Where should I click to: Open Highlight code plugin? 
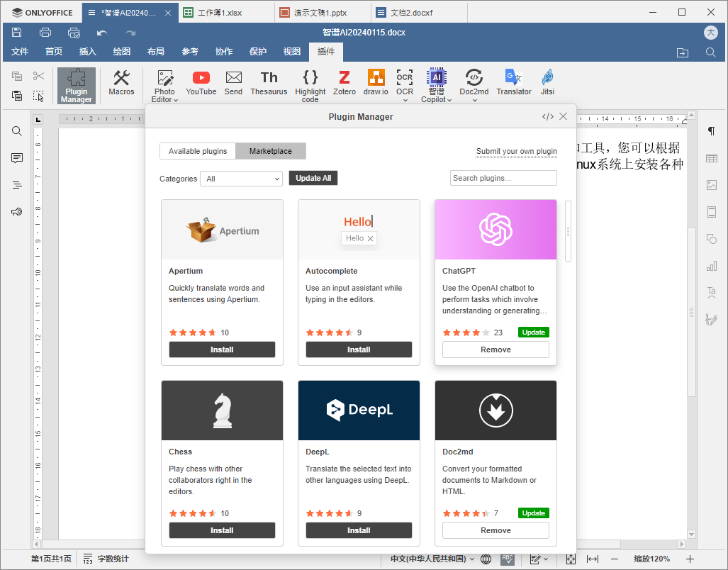point(310,85)
